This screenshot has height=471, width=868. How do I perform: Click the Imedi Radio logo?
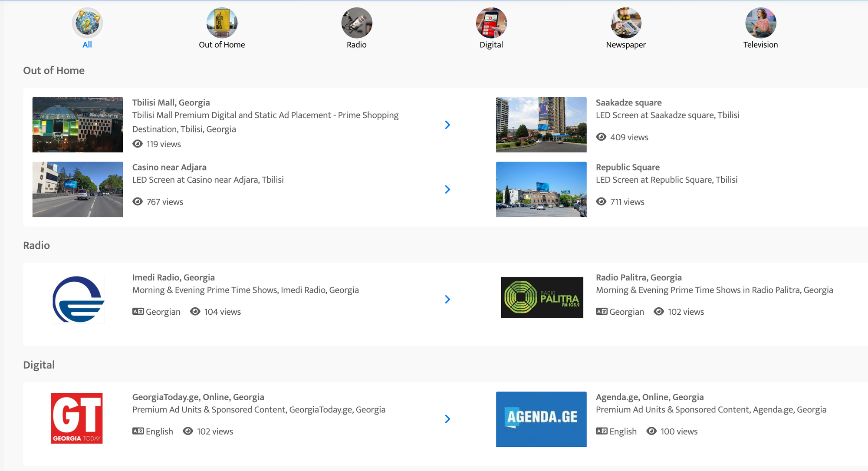tap(78, 299)
